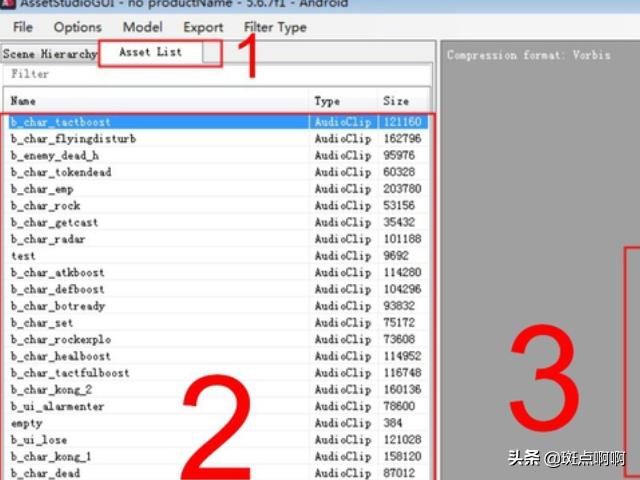
Task: Switch to the Asset List tab
Action: point(150,52)
